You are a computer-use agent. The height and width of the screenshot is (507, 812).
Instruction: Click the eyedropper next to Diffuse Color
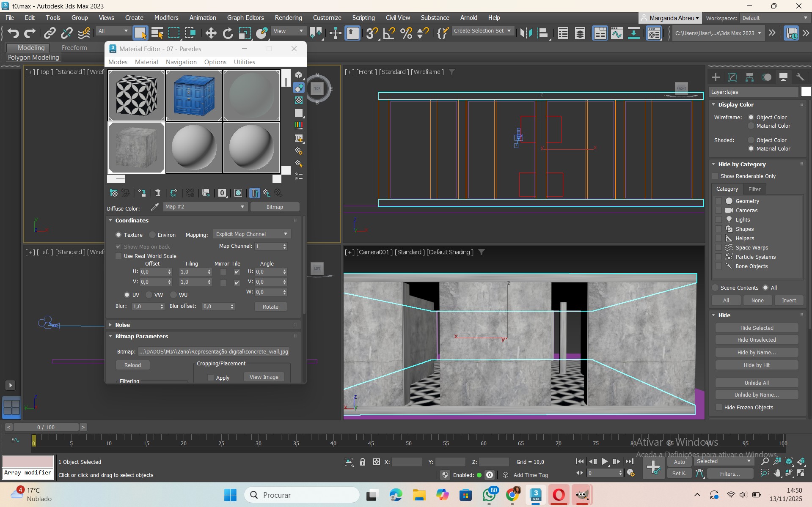click(155, 207)
